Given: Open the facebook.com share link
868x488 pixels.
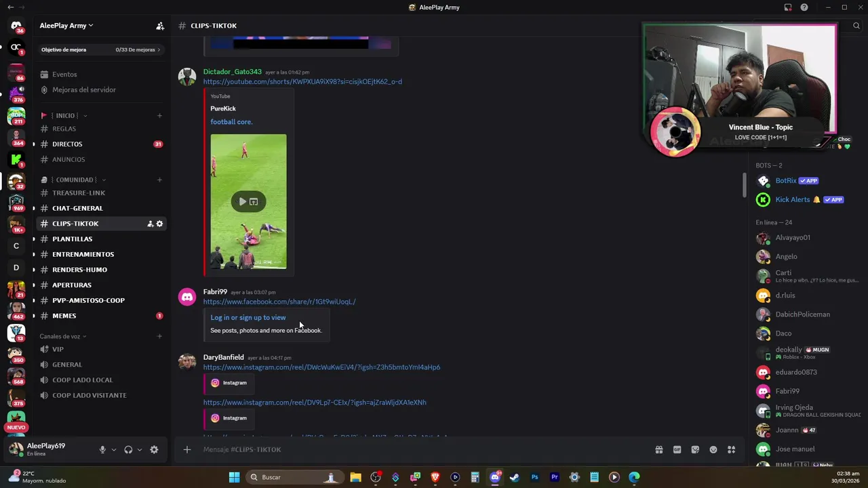Looking at the screenshot, I should (279, 302).
